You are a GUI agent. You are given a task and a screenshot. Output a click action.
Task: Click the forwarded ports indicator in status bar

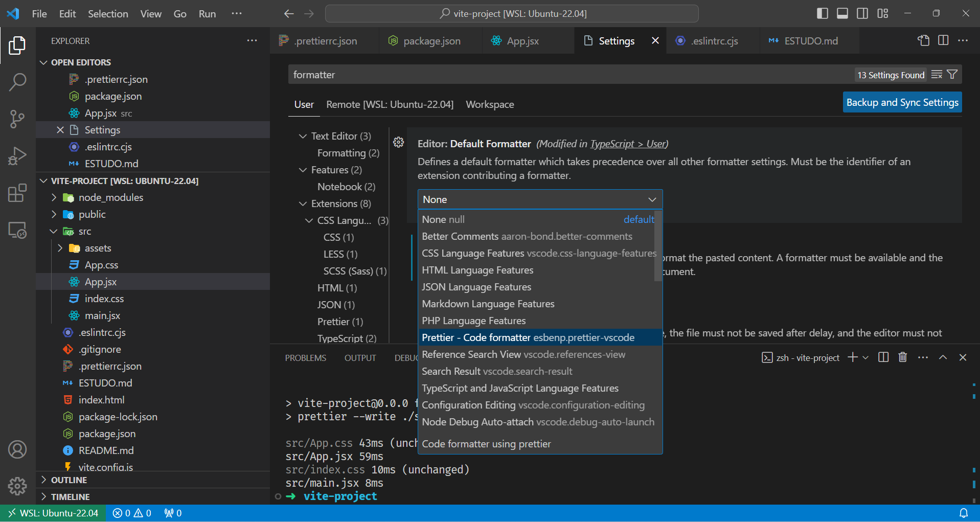[x=173, y=513]
